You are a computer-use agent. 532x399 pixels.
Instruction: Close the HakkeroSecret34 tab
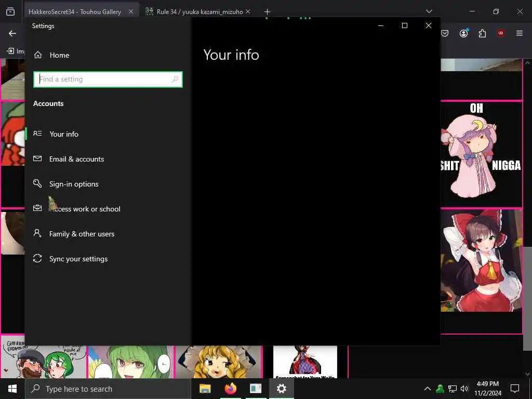pos(131,11)
